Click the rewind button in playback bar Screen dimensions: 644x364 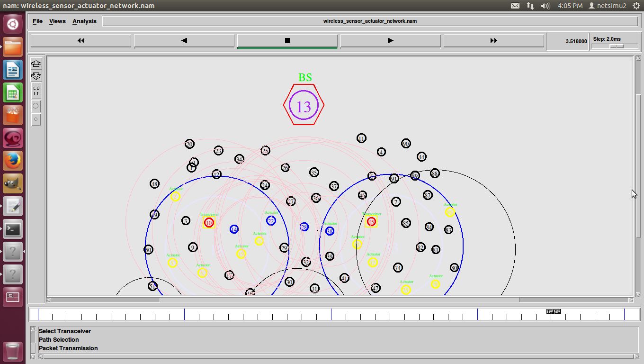click(81, 41)
